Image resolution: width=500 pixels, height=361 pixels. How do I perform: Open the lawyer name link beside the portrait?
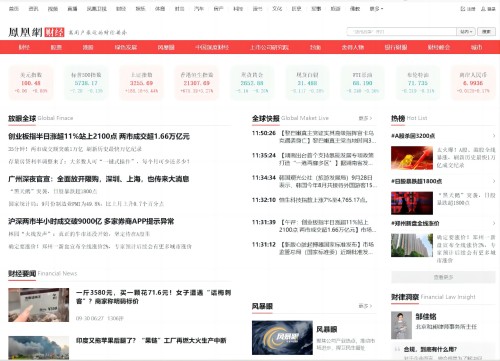(x=426, y=316)
